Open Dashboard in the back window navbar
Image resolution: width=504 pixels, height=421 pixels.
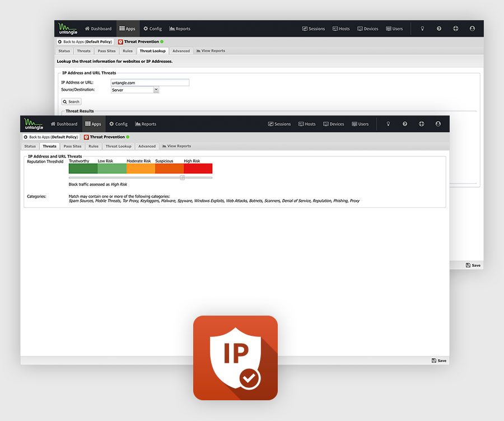click(x=98, y=29)
